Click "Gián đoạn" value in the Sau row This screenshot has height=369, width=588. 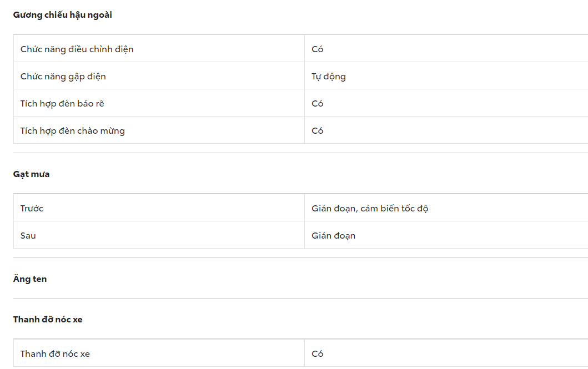[x=334, y=236]
